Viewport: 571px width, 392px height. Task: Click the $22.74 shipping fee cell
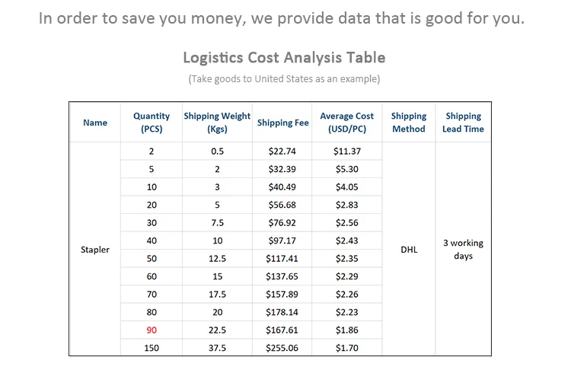282,151
